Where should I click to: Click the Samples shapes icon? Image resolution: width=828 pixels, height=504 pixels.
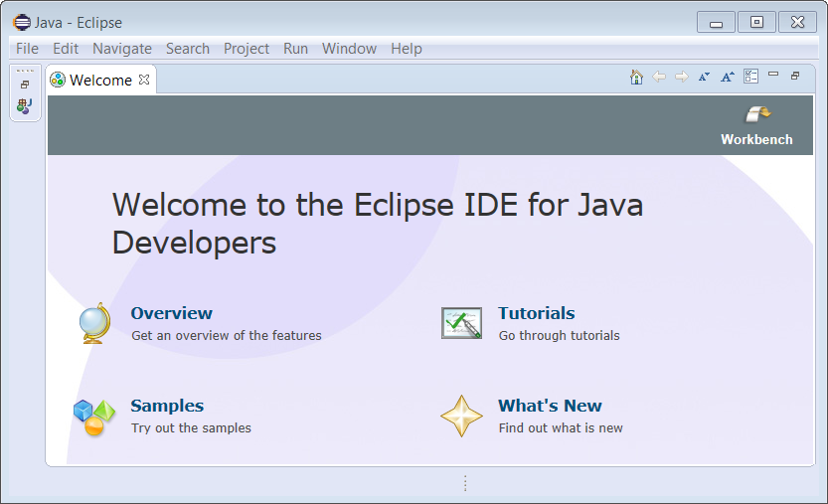pos(94,418)
